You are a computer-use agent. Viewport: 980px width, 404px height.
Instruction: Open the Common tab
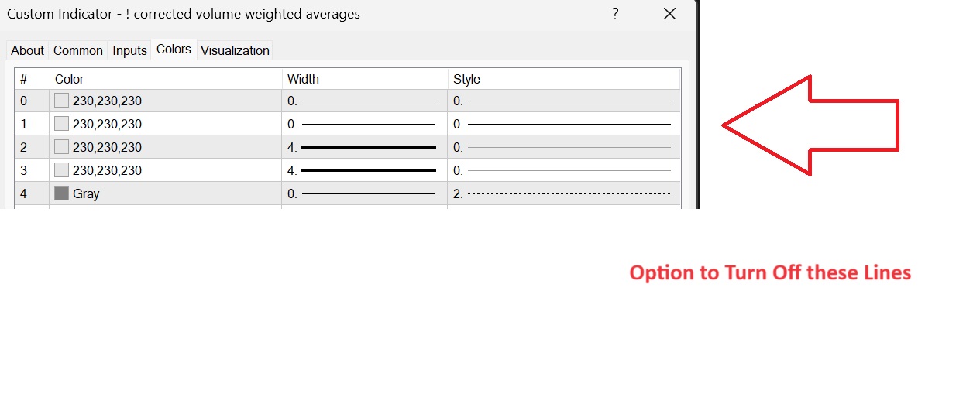click(x=77, y=50)
